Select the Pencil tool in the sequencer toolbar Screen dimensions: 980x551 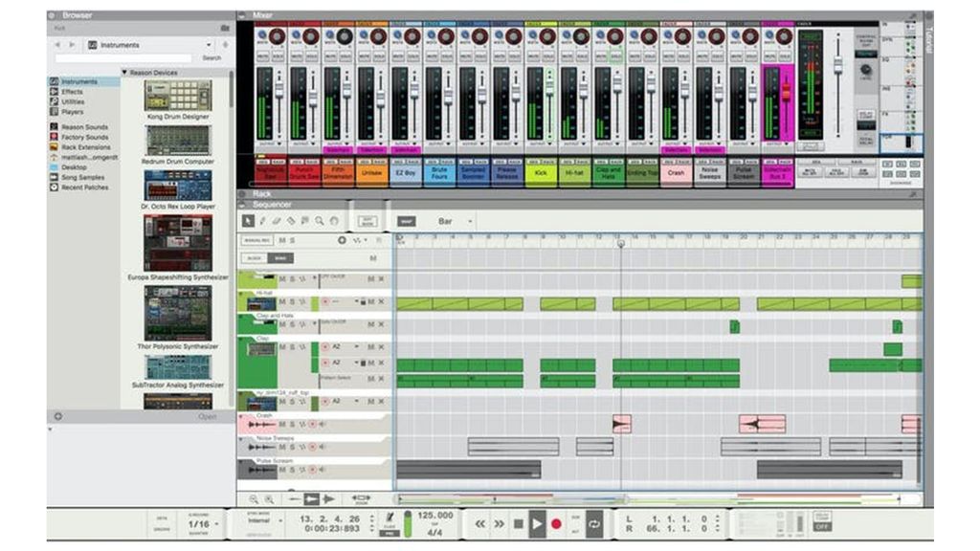pos(262,220)
